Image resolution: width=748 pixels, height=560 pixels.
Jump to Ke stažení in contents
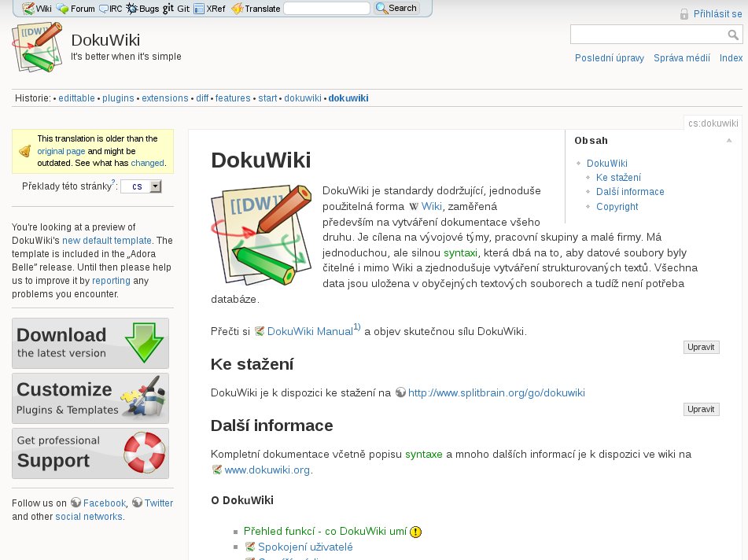(x=618, y=178)
